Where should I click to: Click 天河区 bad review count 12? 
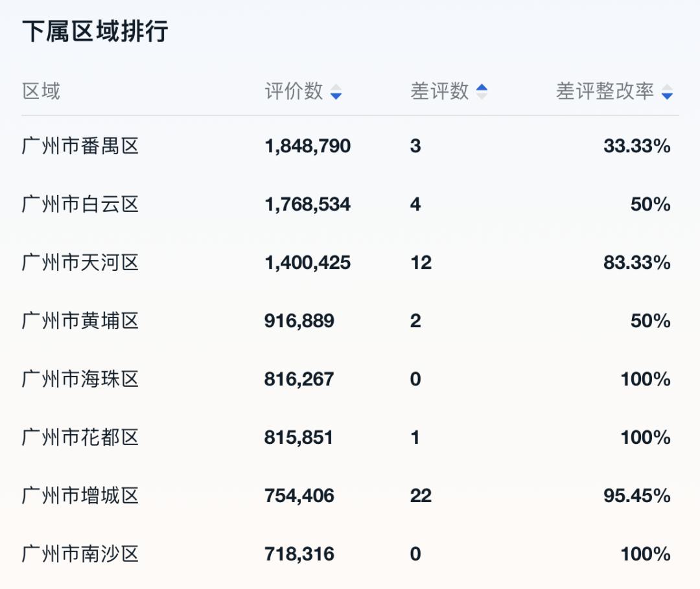point(421,263)
